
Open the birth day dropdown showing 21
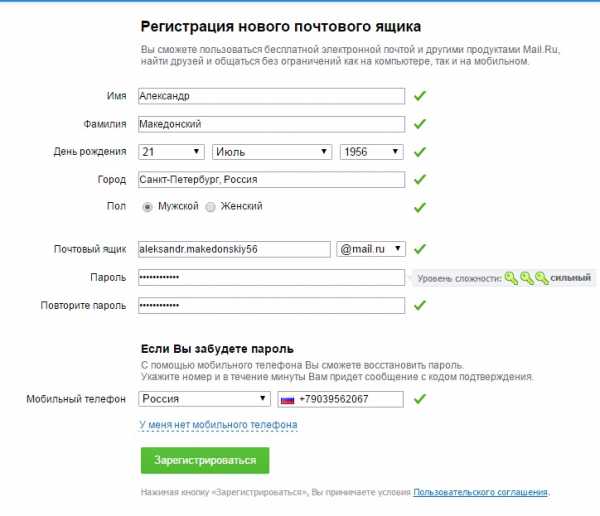(x=171, y=152)
